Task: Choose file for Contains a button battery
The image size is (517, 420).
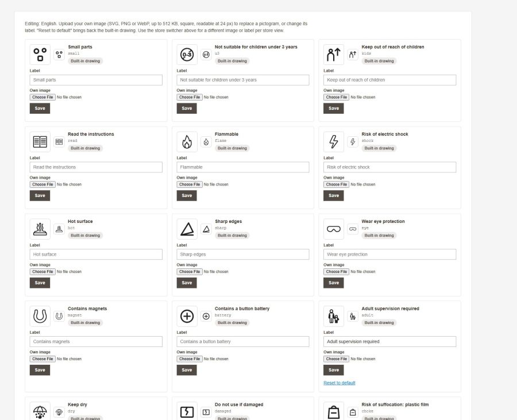Action: 190,359
